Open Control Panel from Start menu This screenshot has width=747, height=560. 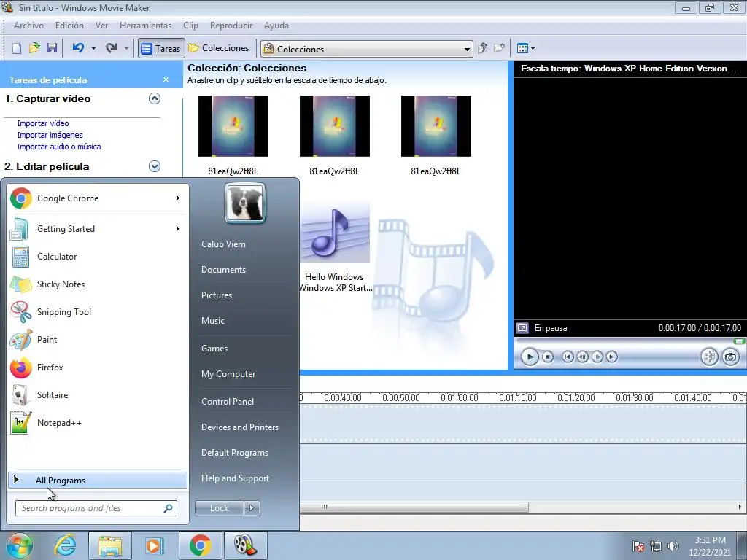[228, 402]
